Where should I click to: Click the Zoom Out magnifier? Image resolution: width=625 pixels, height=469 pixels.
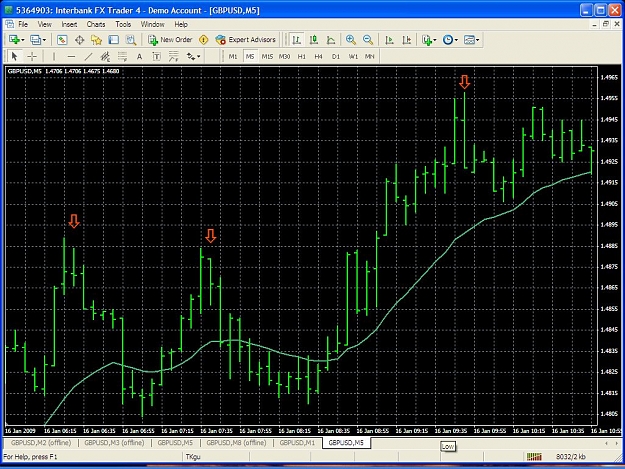[x=368, y=39]
